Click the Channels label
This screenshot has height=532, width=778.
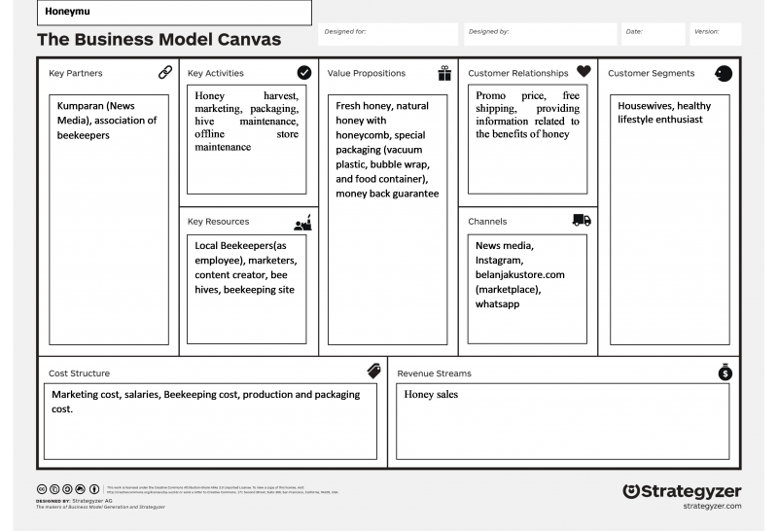pos(487,222)
